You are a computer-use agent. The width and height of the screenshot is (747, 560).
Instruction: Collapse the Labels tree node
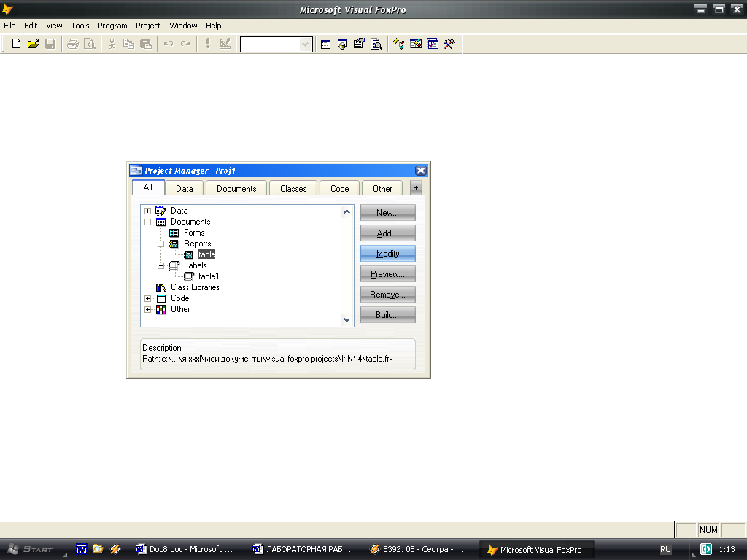[161, 265]
